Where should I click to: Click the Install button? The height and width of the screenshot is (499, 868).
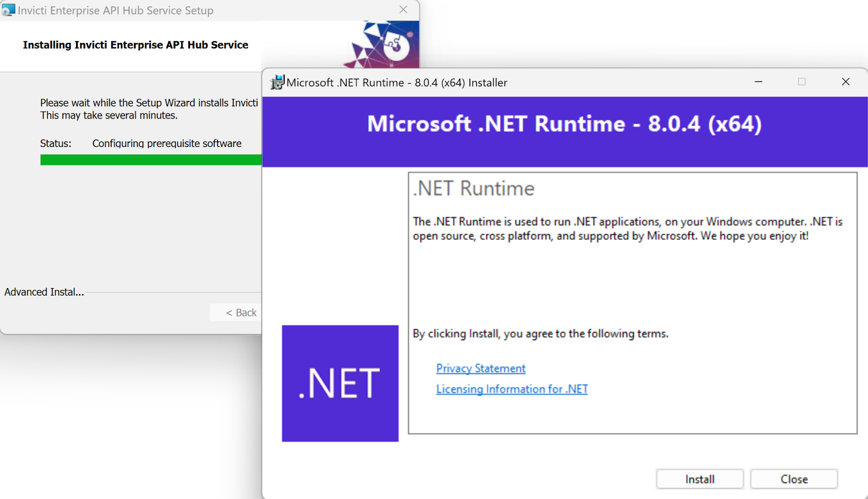(699, 479)
